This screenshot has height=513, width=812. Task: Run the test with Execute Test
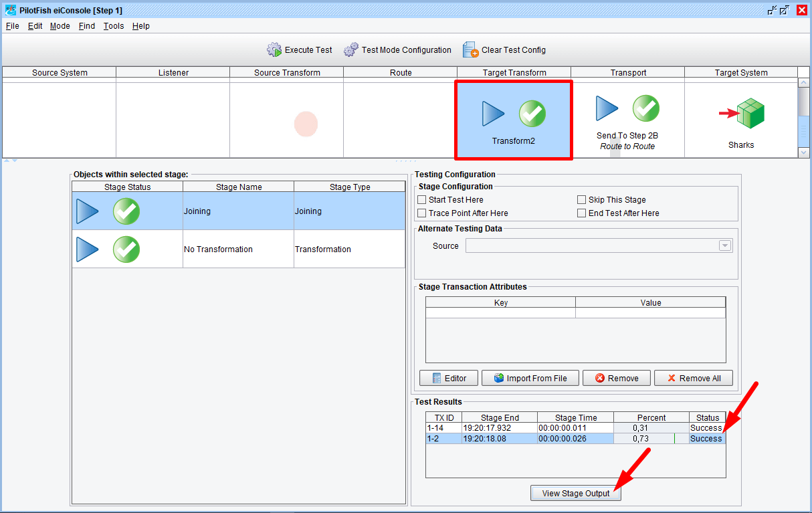299,50
